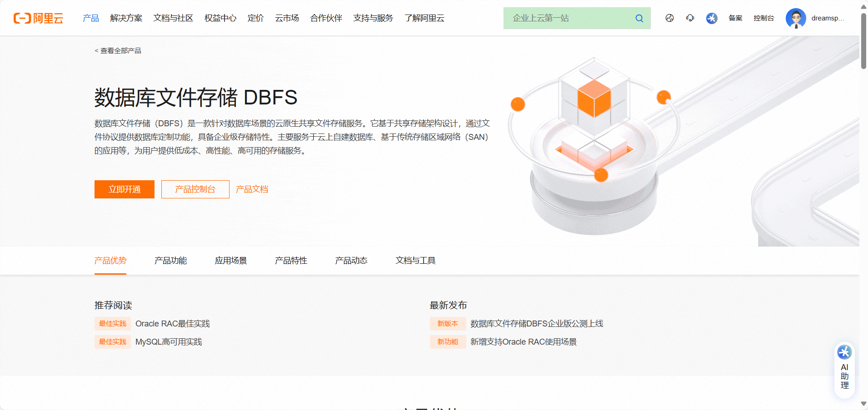Screen dimensions: 868x410
Task: Open the 解决方案 menu
Action: click(x=126, y=18)
